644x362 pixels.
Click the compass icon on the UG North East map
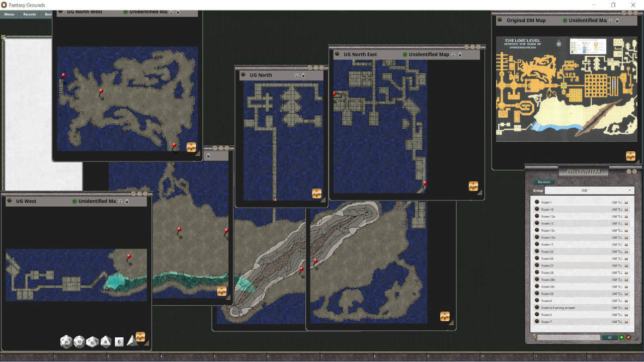coord(473,187)
